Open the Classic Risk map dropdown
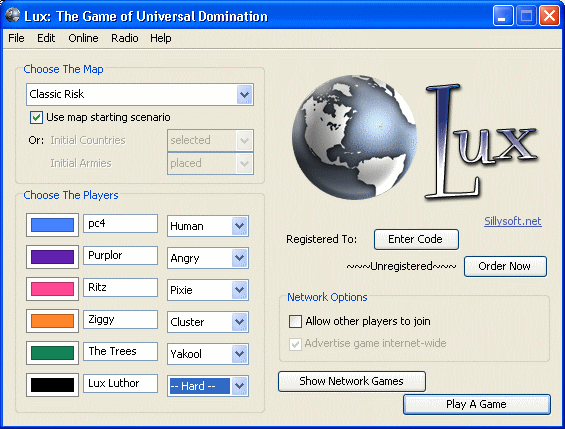The width and height of the screenshot is (565, 429). coord(140,94)
